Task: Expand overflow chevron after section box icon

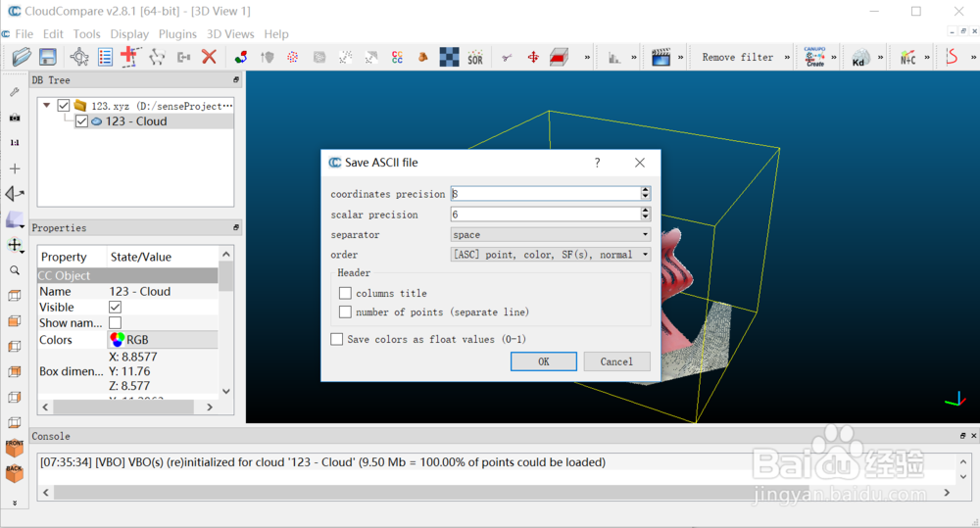Action: coord(587,58)
